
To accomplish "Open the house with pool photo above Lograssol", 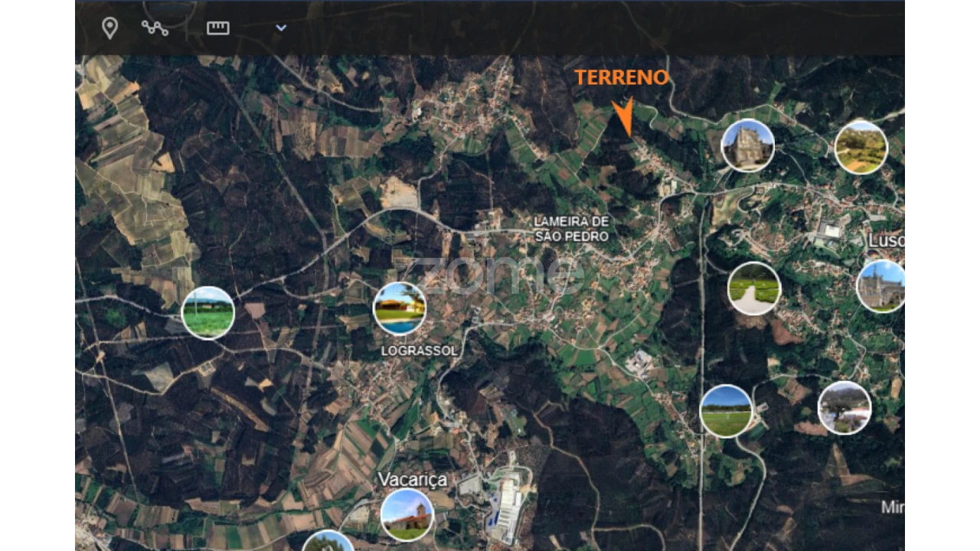I will click(400, 308).
